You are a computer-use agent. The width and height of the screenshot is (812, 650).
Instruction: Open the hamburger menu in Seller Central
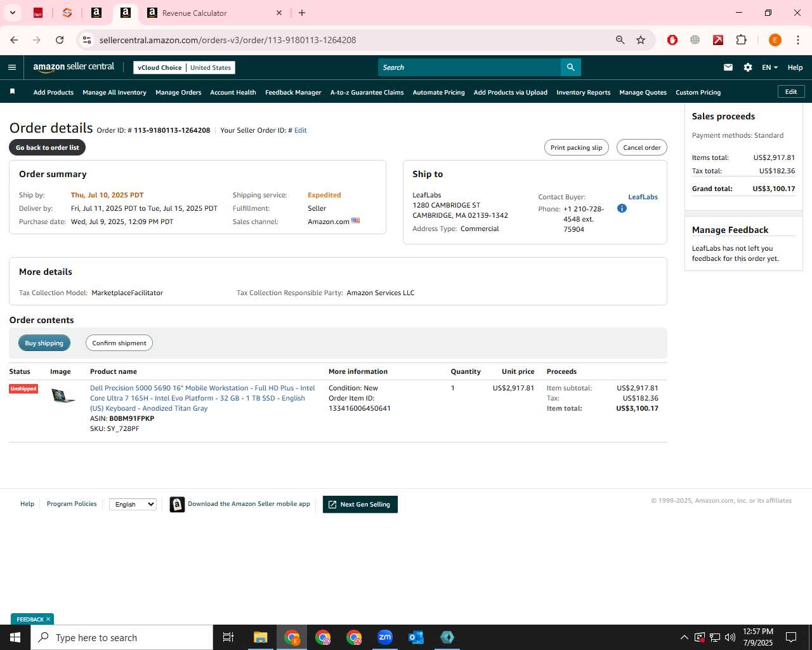click(12, 67)
